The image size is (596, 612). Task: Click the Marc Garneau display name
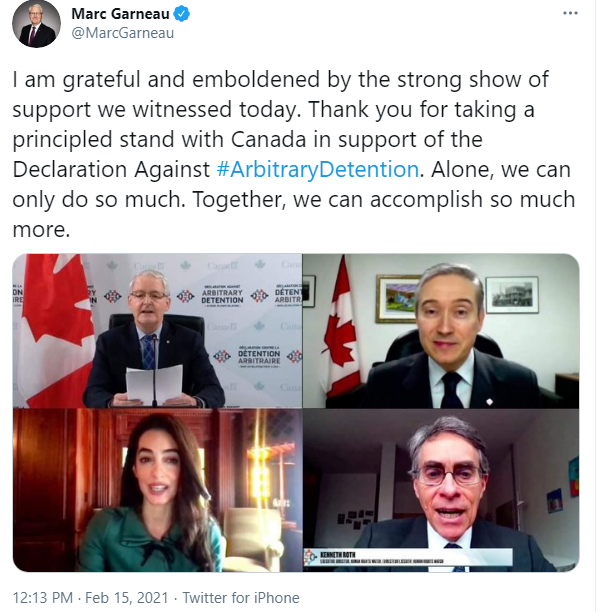click(x=120, y=14)
